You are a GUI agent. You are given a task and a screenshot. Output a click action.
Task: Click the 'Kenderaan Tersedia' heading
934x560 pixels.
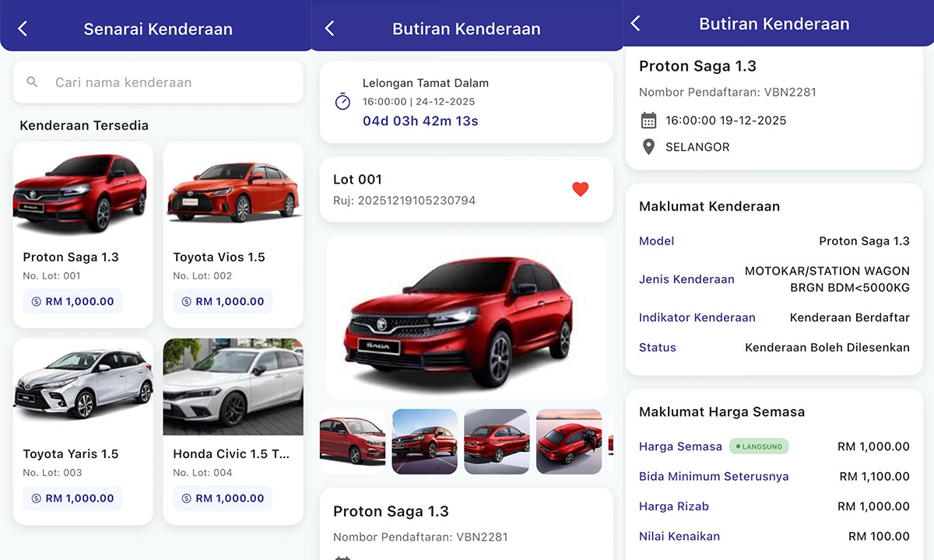click(x=84, y=125)
